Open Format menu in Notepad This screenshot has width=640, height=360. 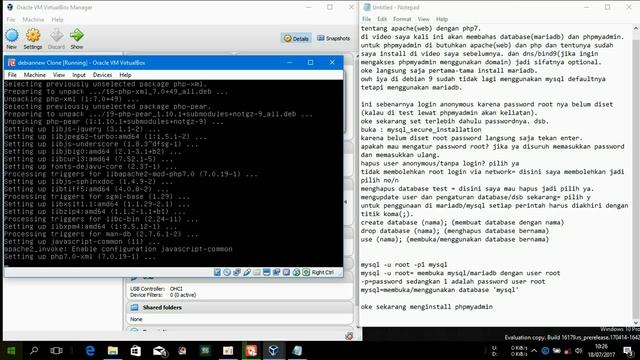402,19
